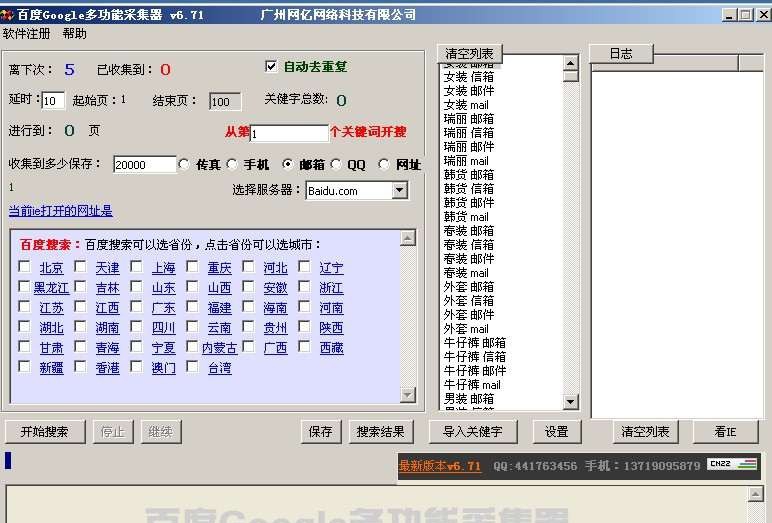Check the 天津 checkbox

point(80,266)
